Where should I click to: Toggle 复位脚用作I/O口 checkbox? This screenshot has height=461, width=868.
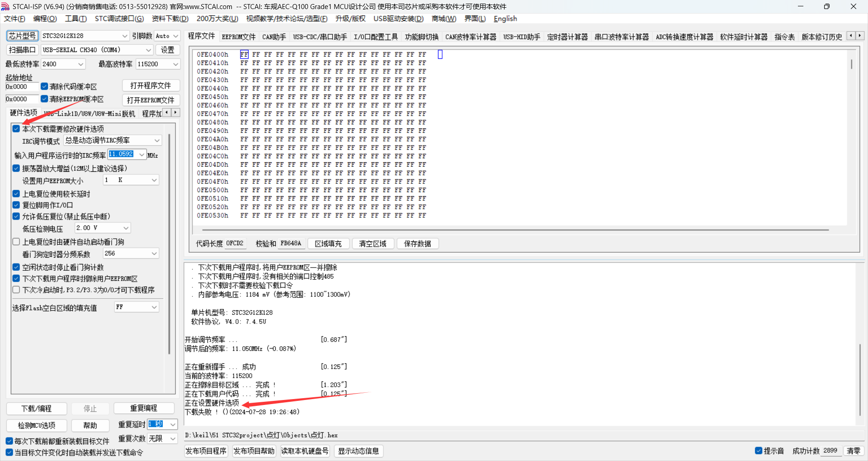(16, 205)
